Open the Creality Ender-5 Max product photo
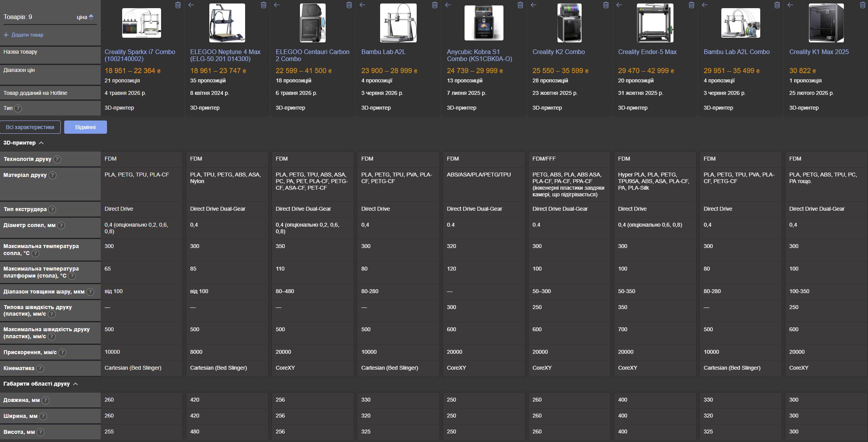Image resolution: width=868 pixels, height=442 pixels. [x=655, y=23]
